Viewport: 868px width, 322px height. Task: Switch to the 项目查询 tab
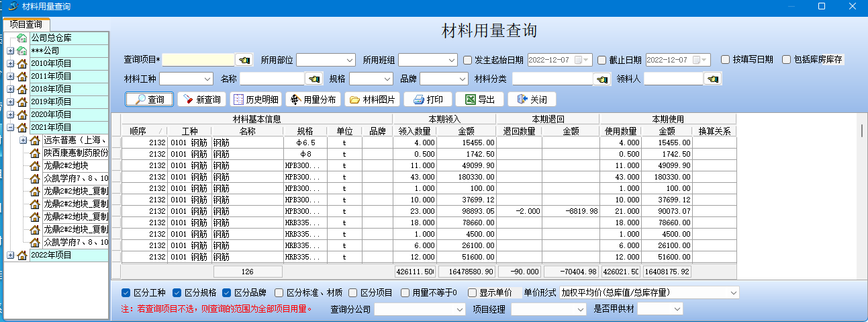coord(26,24)
